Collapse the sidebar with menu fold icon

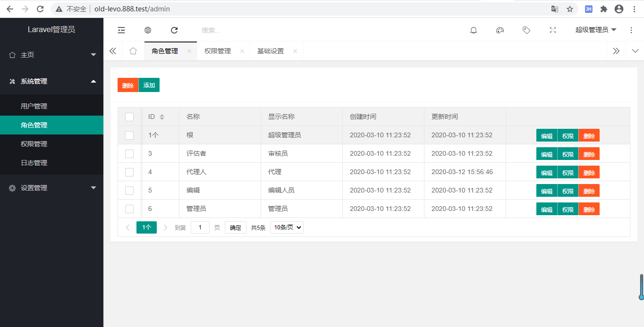point(121,30)
